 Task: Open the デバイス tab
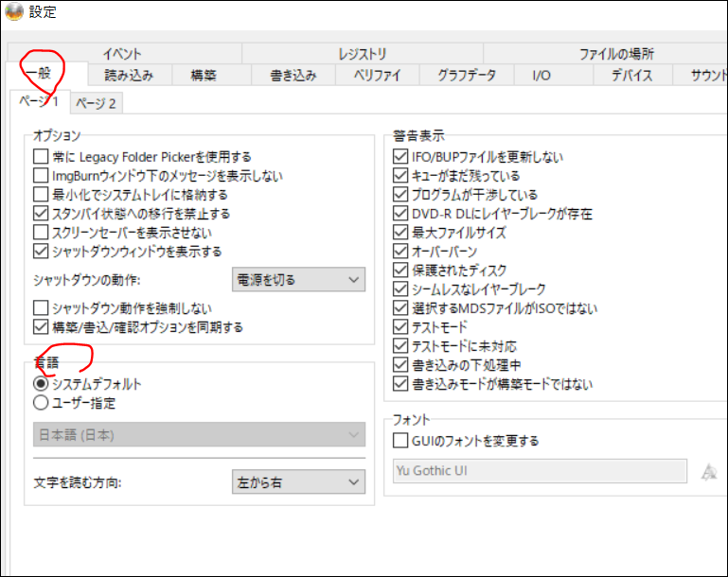coord(632,75)
